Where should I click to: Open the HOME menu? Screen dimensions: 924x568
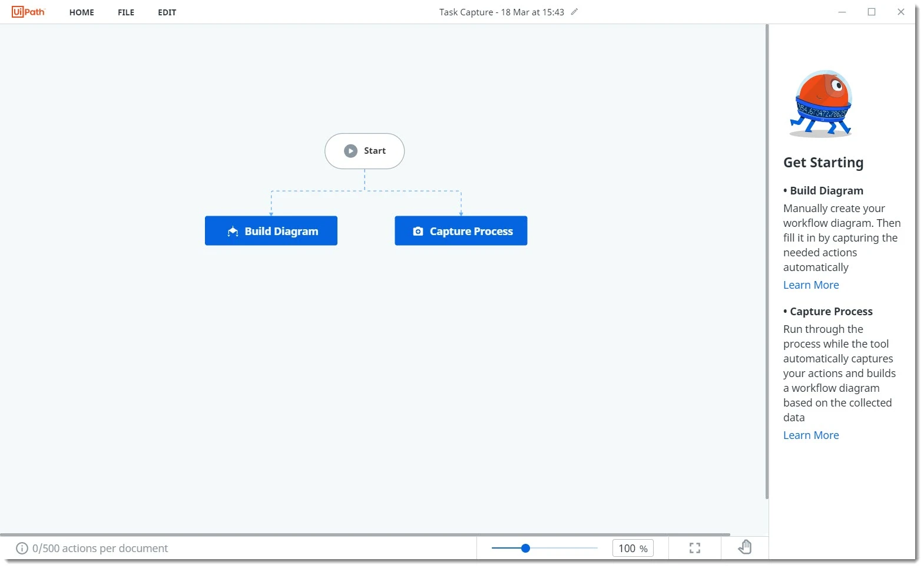82,12
